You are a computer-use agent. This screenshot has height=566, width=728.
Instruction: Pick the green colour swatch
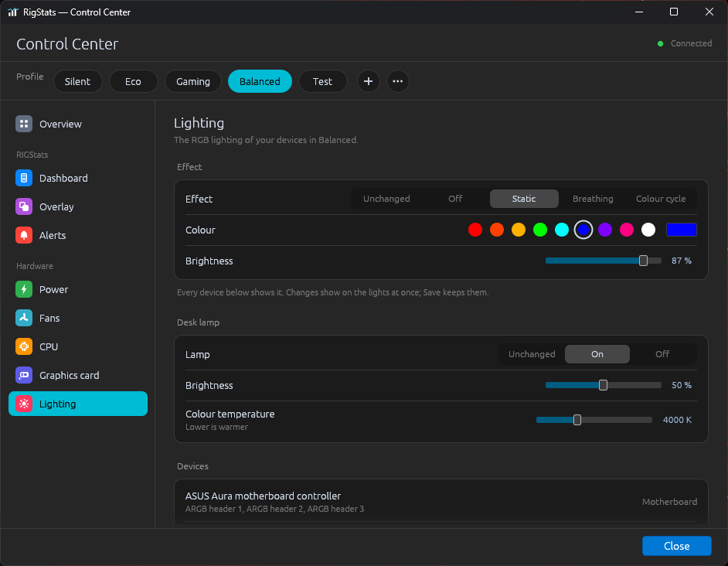point(540,230)
